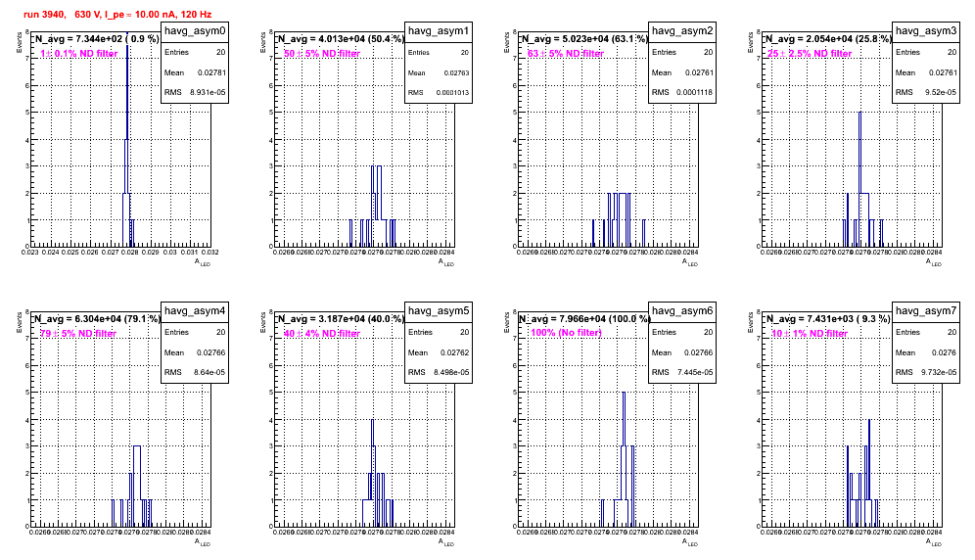The image size is (975, 560).
Task: Click the A_LED axis title under havg_asym0 plot
Action: point(203,262)
